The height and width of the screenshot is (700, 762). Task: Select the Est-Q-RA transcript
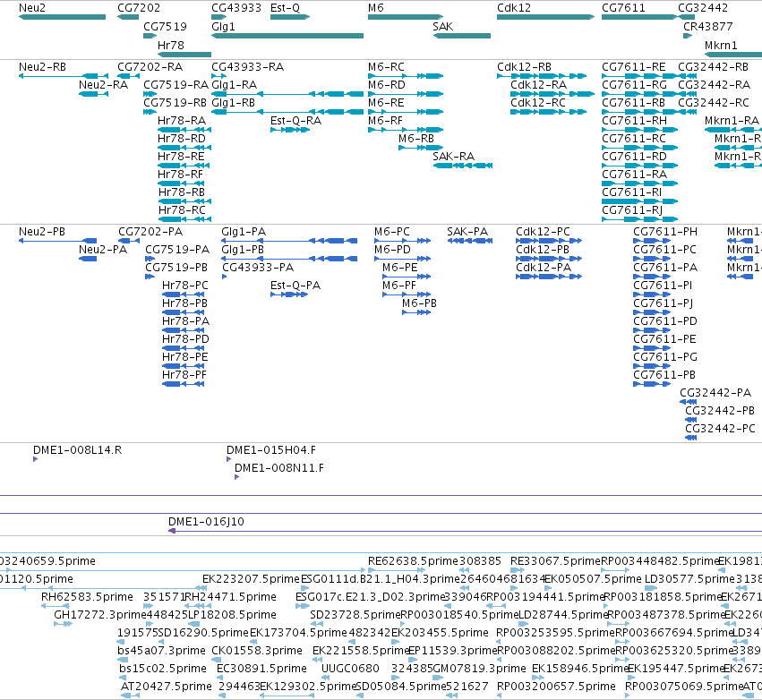(x=290, y=130)
